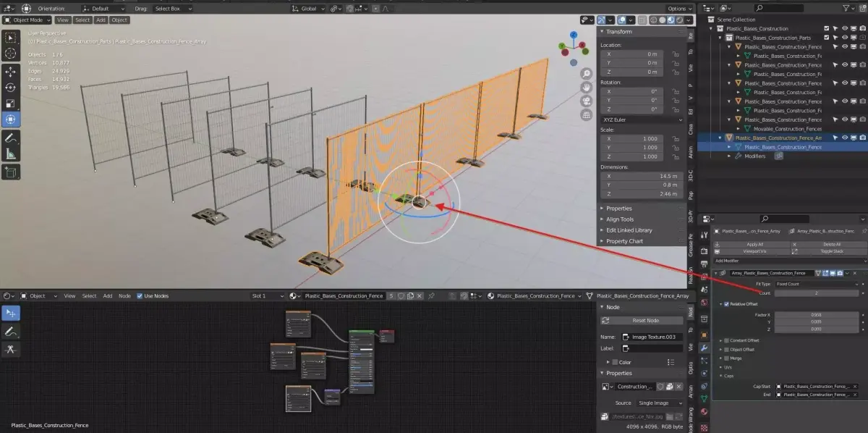Open the Add Modifier dropdown
Image resolution: width=868 pixels, height=433 pixels.
[x=790, y=261]
